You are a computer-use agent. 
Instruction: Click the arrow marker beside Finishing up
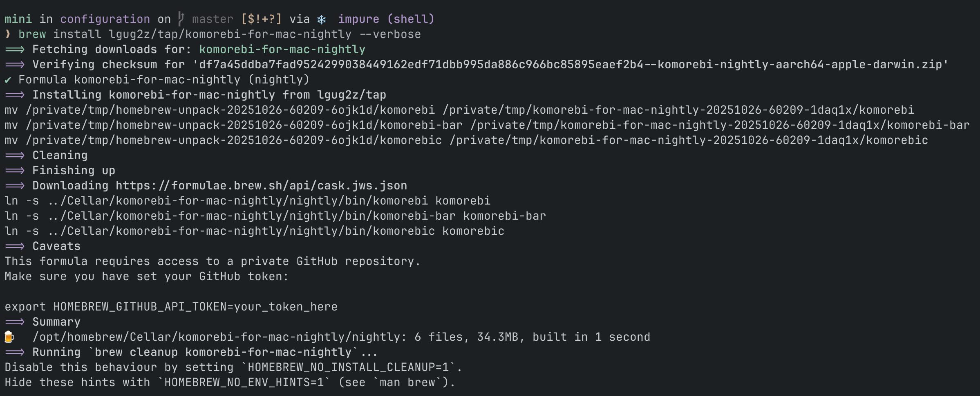coord(15,171)
